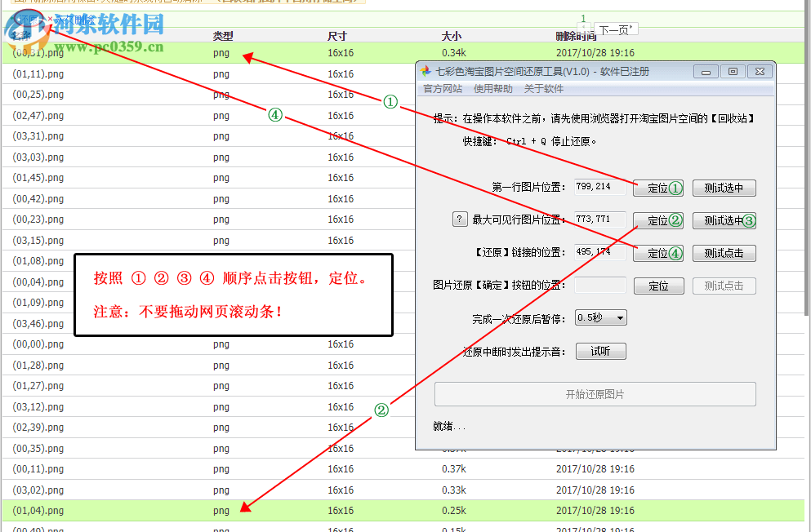
Task: Click the 测试选中③ button
Action: [723, 219]
